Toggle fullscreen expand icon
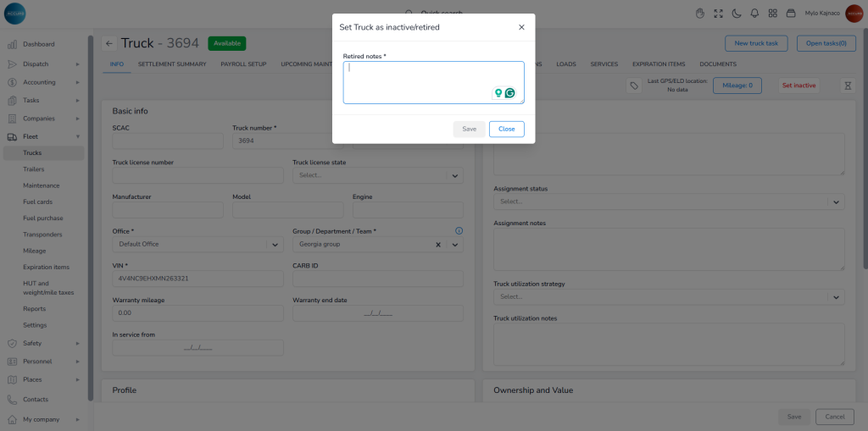This screenshot has height=431, width=868. [x=719, y=14]
